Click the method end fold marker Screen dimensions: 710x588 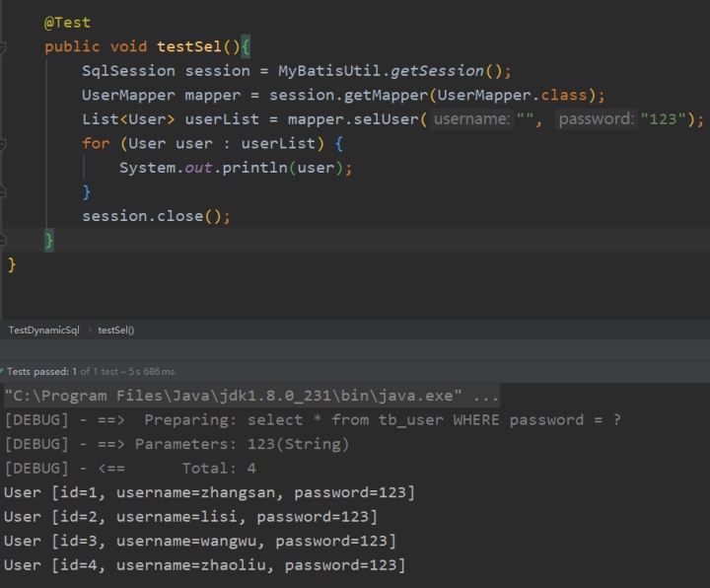(x=2, y=240)
